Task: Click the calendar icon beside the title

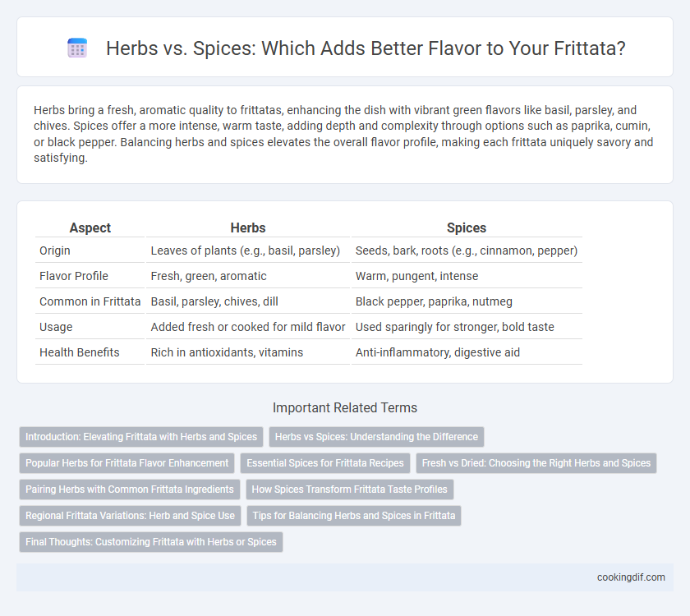Action: point(77,48)
